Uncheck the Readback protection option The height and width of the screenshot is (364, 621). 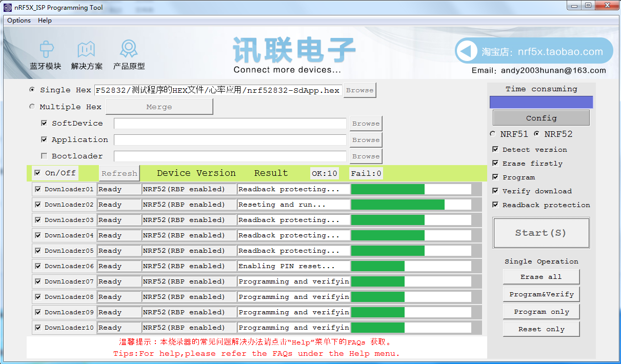[495, 205]
